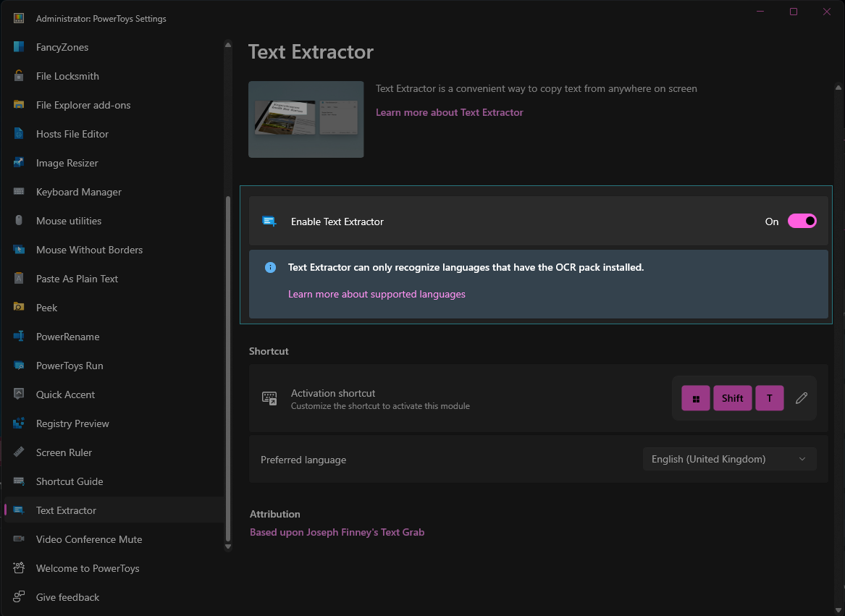Image resolution: width=845 pixels, height=616 pixels.
Task: Expand English (United Kingdom) language selector
Action: (729, 459)
